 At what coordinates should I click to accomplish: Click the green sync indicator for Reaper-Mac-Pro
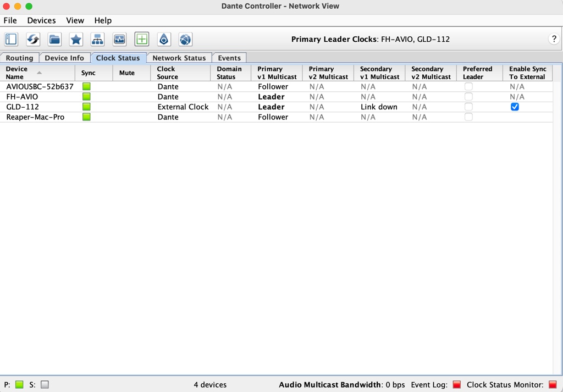point(86,117)
